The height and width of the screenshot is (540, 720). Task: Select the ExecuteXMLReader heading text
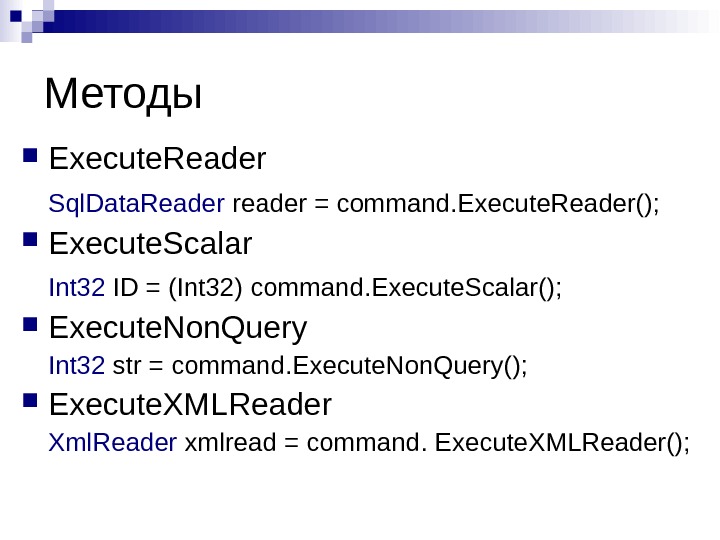[190, 405]
